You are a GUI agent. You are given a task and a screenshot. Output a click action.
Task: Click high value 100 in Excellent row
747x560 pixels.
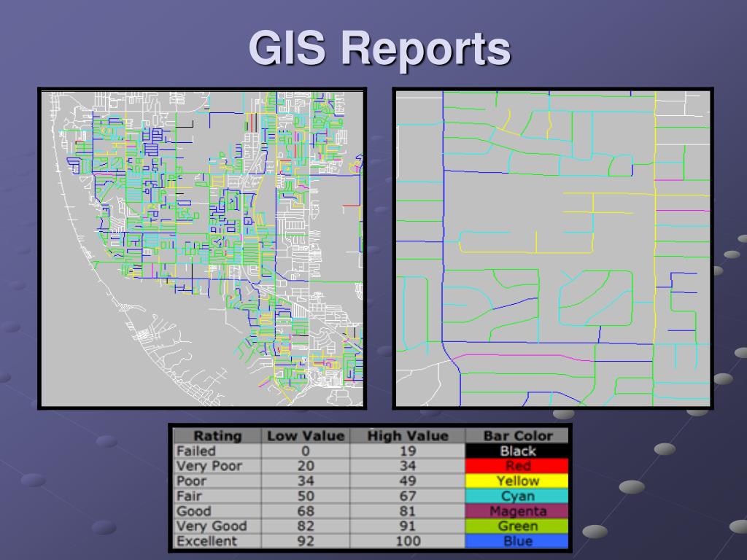coord(407,541)
